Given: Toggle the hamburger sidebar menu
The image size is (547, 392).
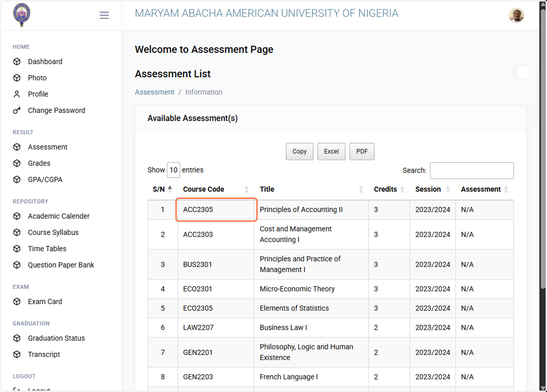Looking at the screenshot, I should pyautogui.click(x=104, y=15).
